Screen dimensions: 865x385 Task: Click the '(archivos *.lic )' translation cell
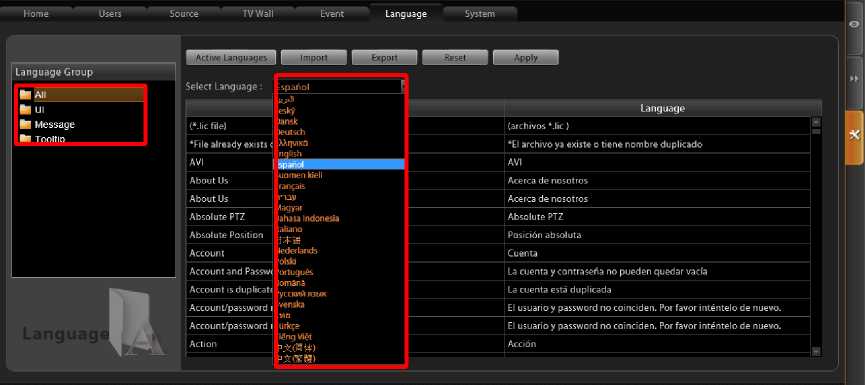(657, 126)
